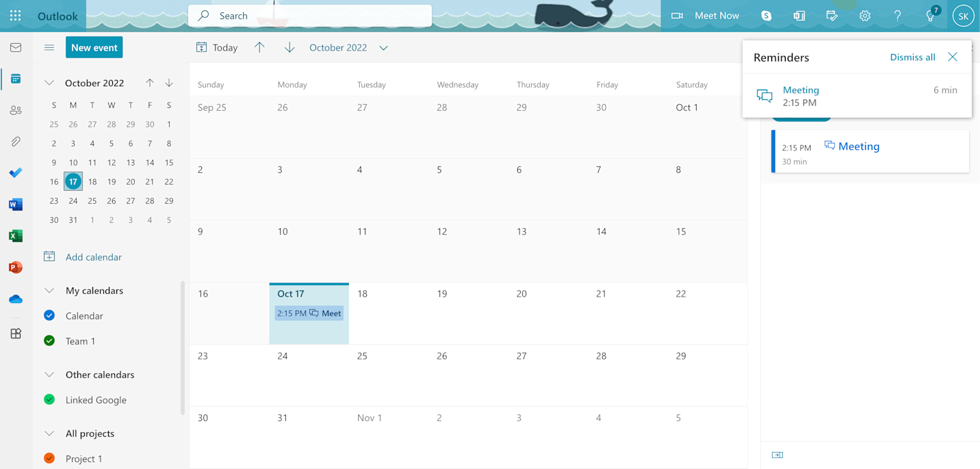980x469 pixels.
Task: Open the Meeting reminder at 2:15 PM
Action: (x=857, y=96)
